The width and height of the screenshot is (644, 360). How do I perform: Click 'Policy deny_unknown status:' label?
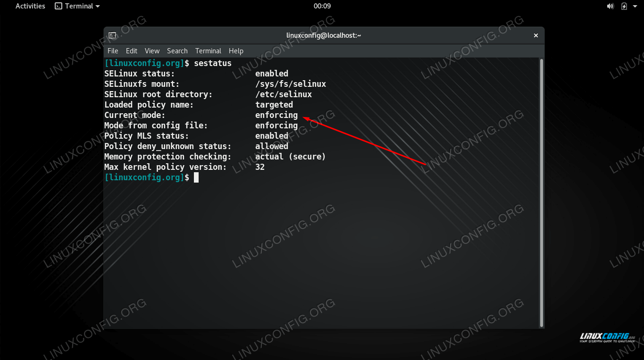pyautogui.click(x=168, y=146)
